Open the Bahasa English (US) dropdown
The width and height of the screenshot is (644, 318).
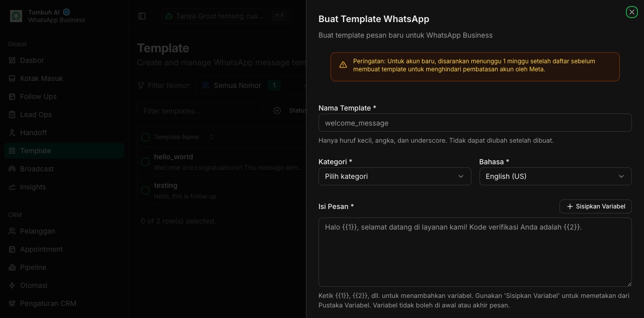pyautogui.click(x=555, y=176)
